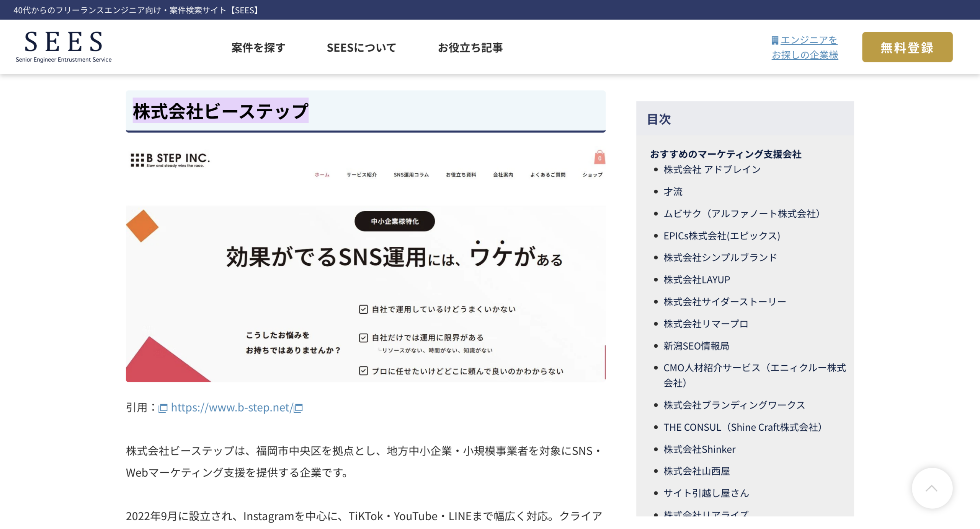Viewport: 980px width, 529px height.
Task: Open the お役立ち記事 menu item
Action: 470,47
